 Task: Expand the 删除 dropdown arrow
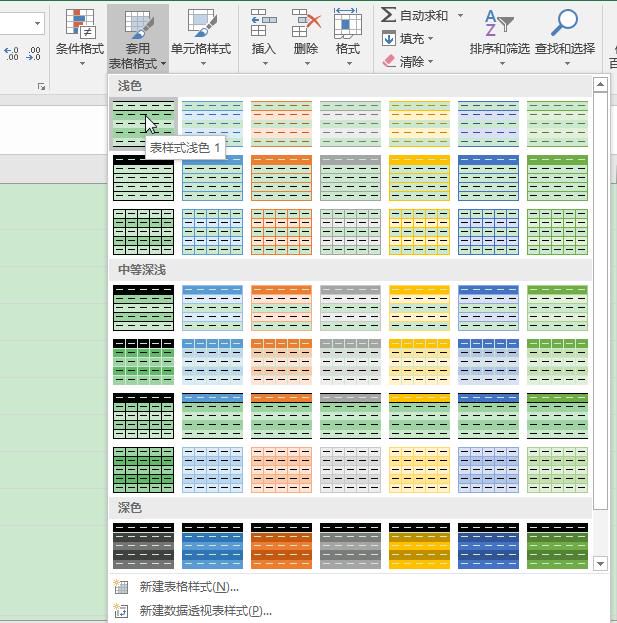(x=307, y=64)
